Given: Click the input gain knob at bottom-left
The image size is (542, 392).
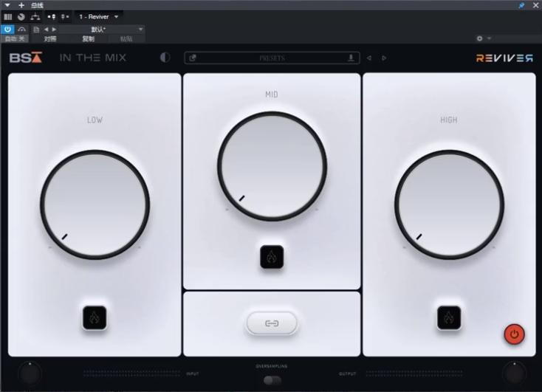Looking at the screenshot, I should tap(30, 374).
